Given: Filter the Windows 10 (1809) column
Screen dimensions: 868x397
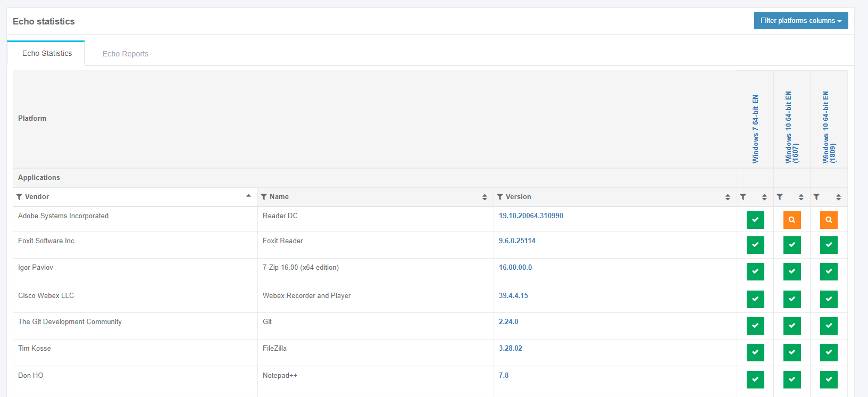Looking at the screenshot, I should pyautogui.click(x=816, y=197).
